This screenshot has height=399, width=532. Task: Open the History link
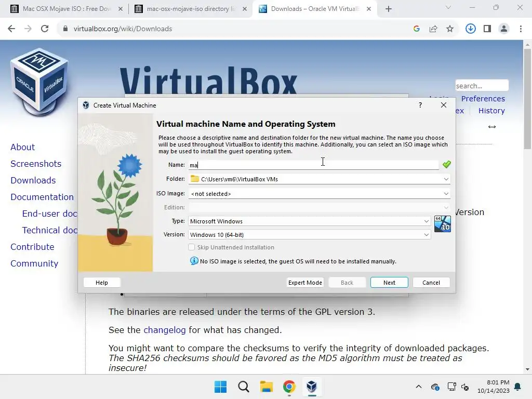(x=491, y=111)
